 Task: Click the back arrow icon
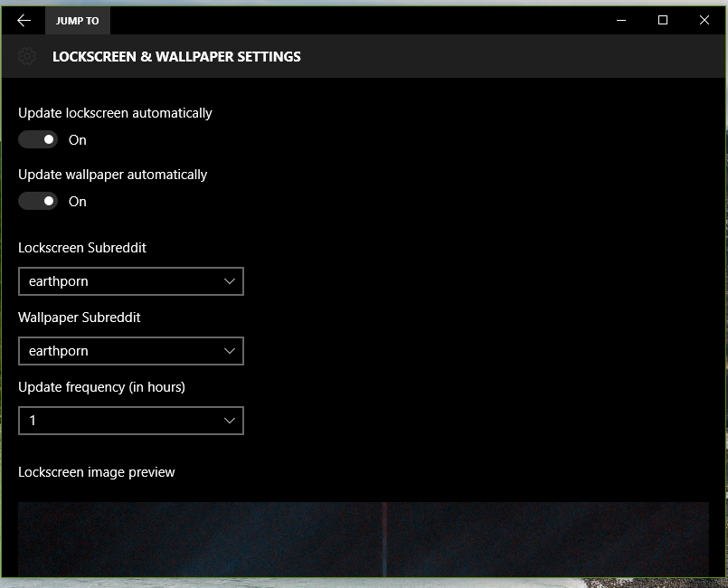pos(23,20)
